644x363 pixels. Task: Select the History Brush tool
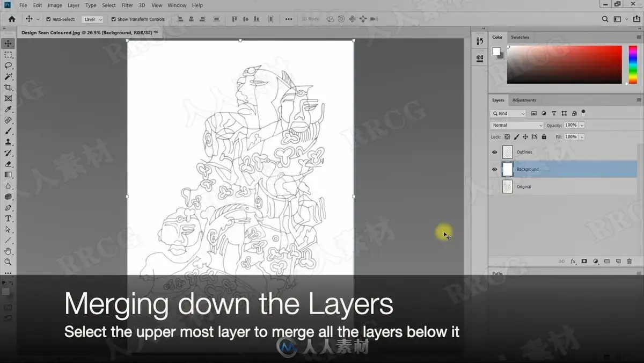(8, 153)
